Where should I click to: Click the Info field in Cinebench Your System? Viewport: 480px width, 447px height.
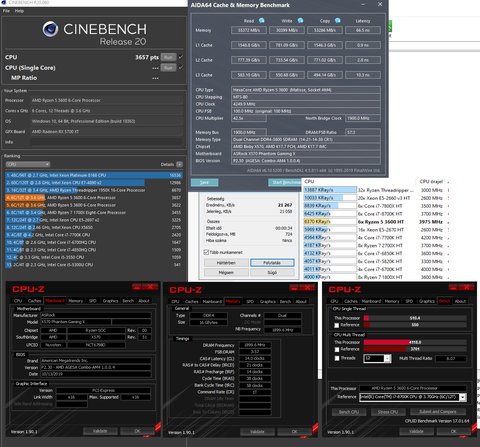pos(106,142)
